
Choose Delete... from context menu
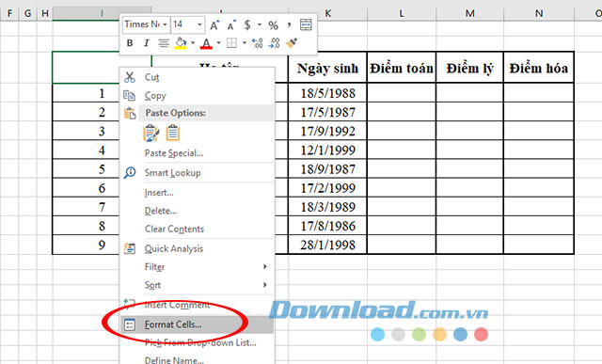pyautogui.click(x=198, y=211)
